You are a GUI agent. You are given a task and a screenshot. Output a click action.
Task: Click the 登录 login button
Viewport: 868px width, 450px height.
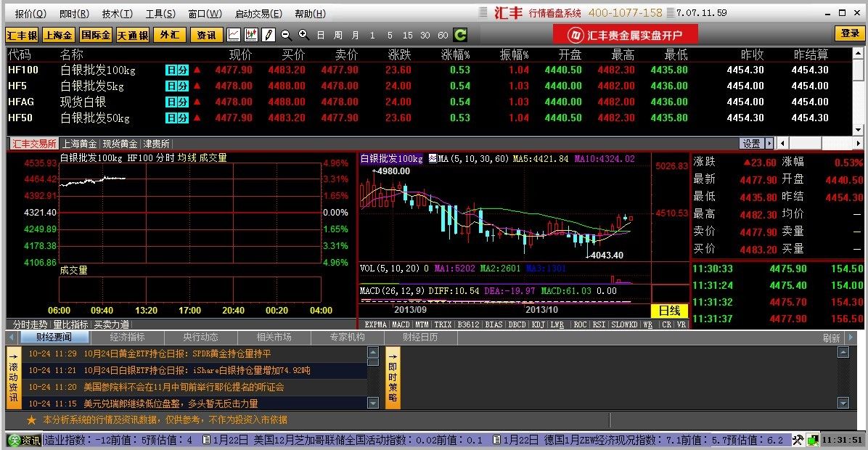tap(850, 33)
